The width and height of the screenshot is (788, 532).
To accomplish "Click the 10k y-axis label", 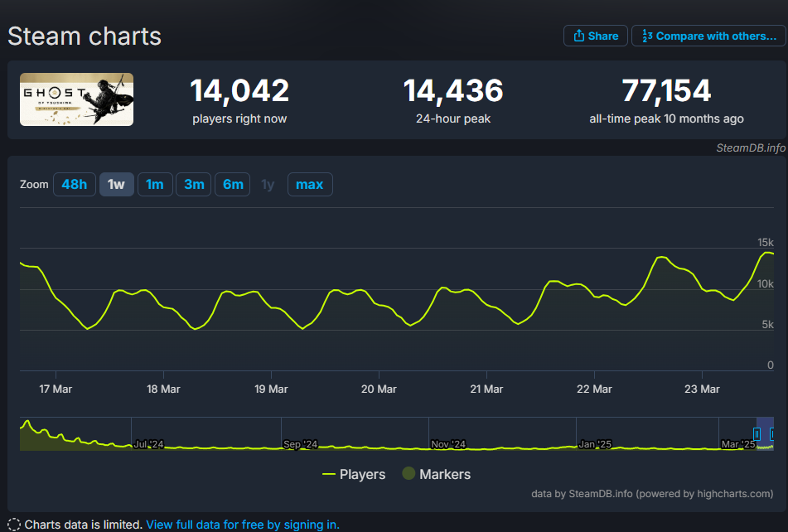I will tap(766, 284).
